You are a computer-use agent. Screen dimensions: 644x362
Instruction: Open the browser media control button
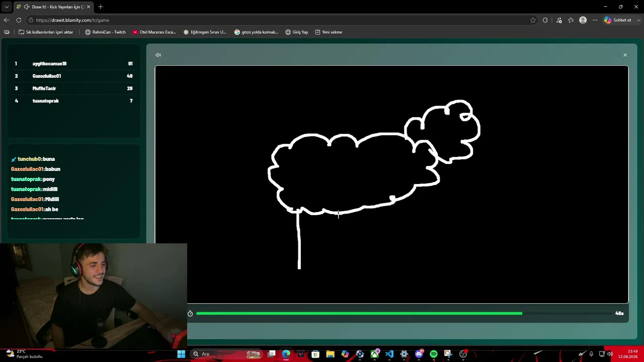tap(559, 20)
